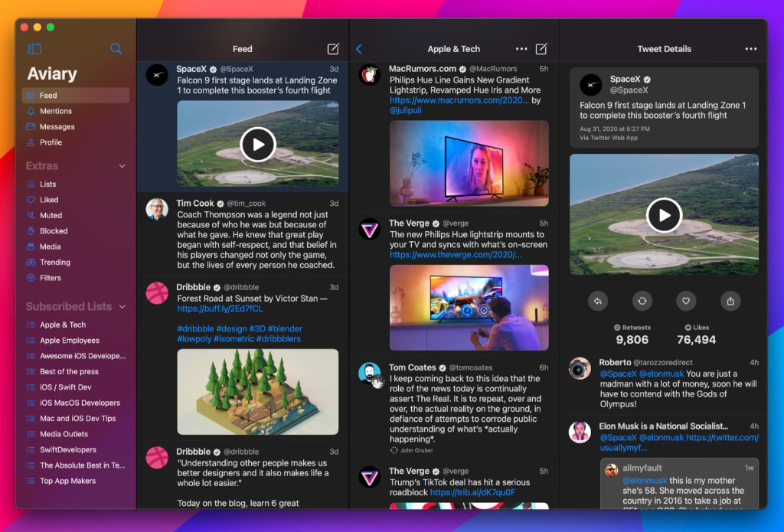Image resolution: width=784 pixels, height=532 pixels.
Task: Open Media Outlets list
Action: click(76, 434)
